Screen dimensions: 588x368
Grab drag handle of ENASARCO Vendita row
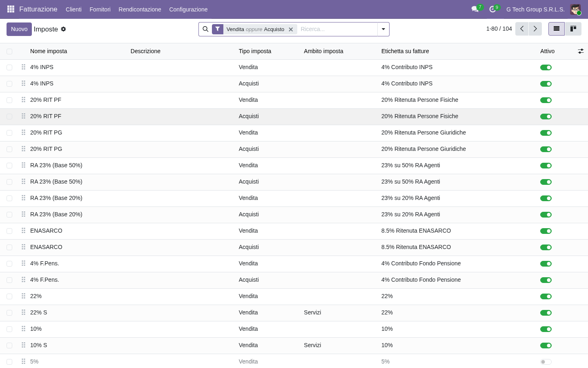pos(23,231)
